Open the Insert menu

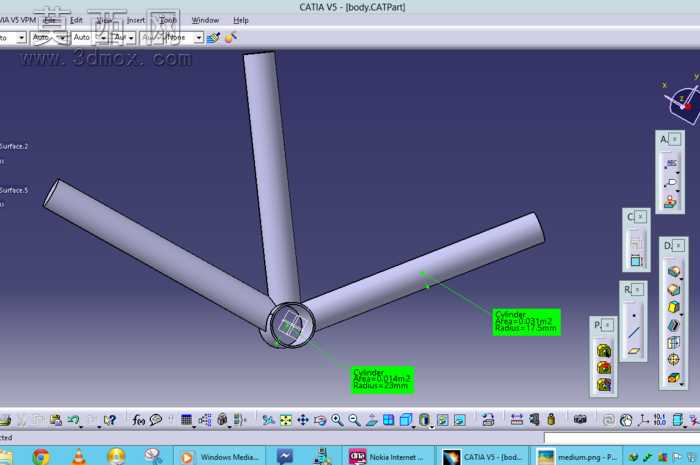click(x=136, y=20)
